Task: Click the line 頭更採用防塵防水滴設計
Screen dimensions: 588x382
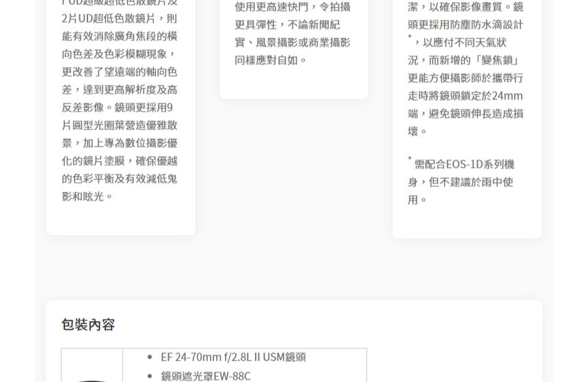Action: (466, 25)
